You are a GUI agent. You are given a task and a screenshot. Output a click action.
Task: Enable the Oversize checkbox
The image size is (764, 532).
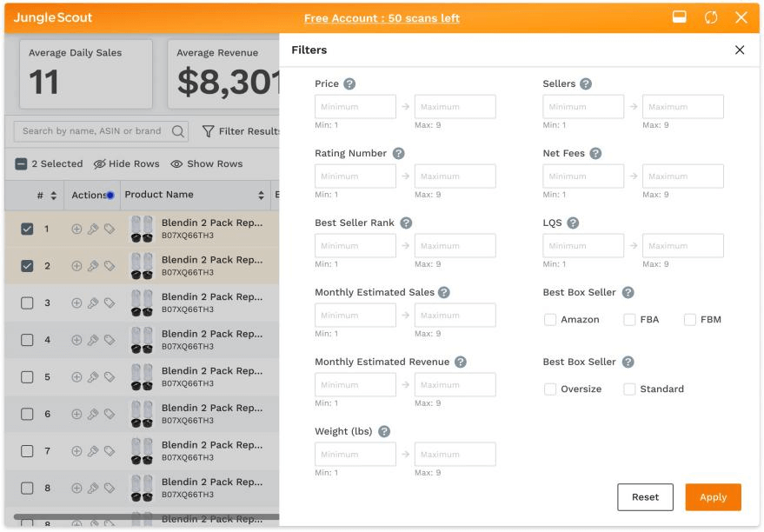(x=550, y=389)
